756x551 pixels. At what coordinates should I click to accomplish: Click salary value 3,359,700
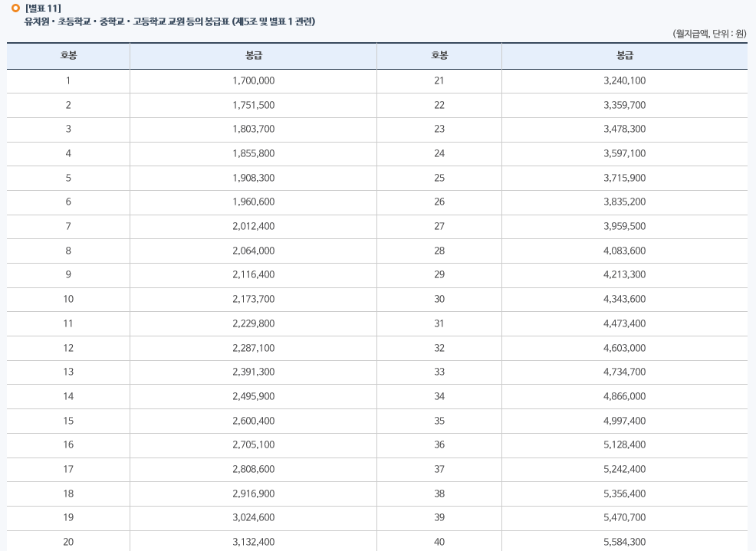624,105
